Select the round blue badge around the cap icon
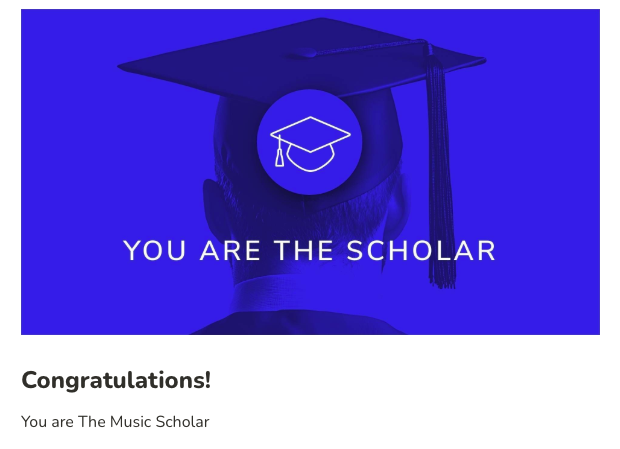Image resolution: width=620 pixels, height=449 pixels. click(310, 142)
